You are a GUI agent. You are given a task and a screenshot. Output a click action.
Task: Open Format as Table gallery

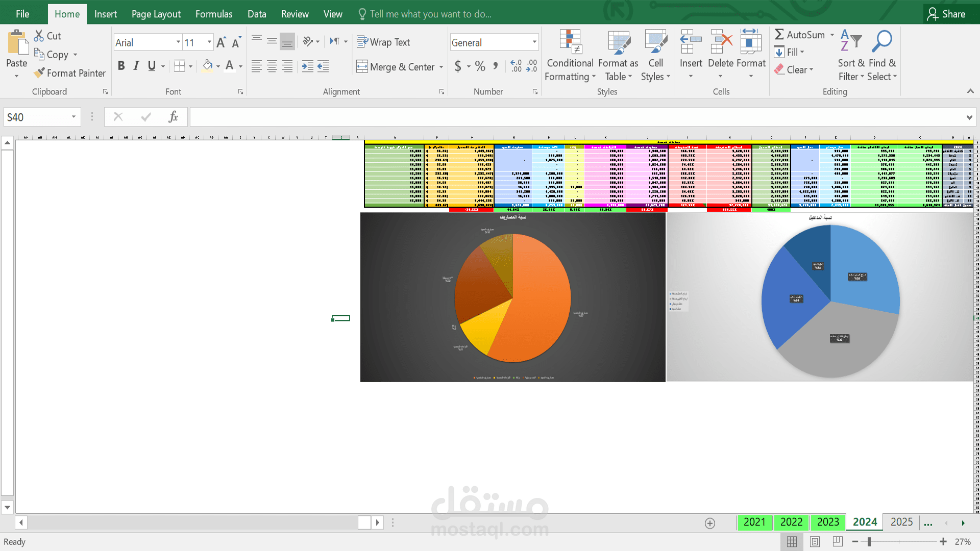click(619, 42)
